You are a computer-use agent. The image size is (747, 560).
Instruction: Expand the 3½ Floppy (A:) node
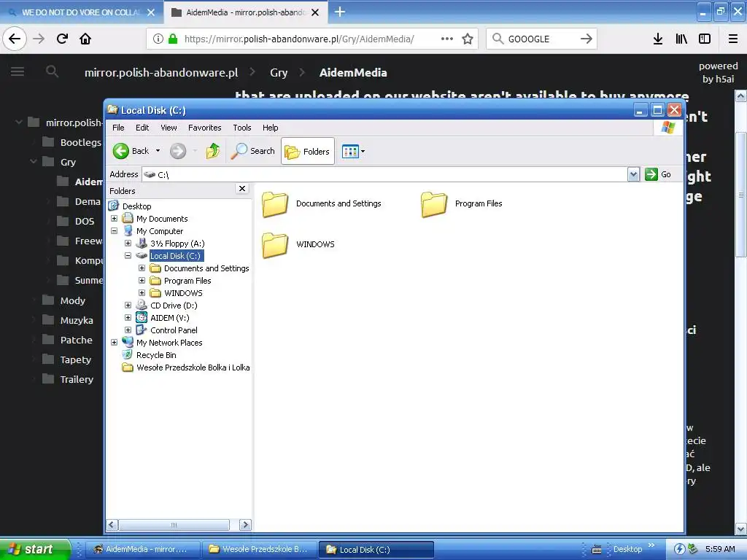coord(128,244)
